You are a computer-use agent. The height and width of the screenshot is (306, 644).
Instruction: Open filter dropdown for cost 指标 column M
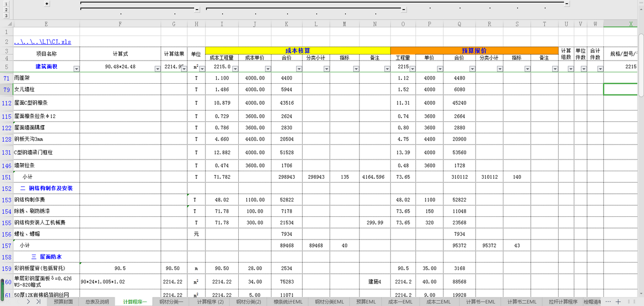[355, 68]
